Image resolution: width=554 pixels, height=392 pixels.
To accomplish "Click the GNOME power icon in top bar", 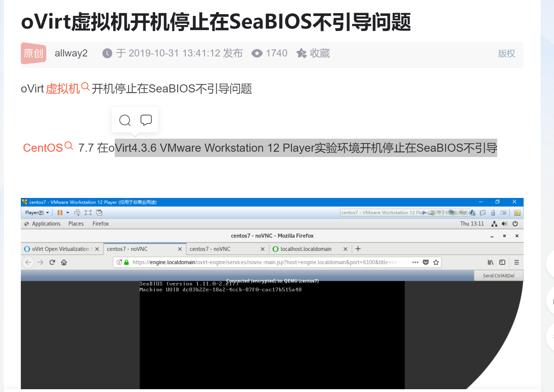I will coord(515,224).
